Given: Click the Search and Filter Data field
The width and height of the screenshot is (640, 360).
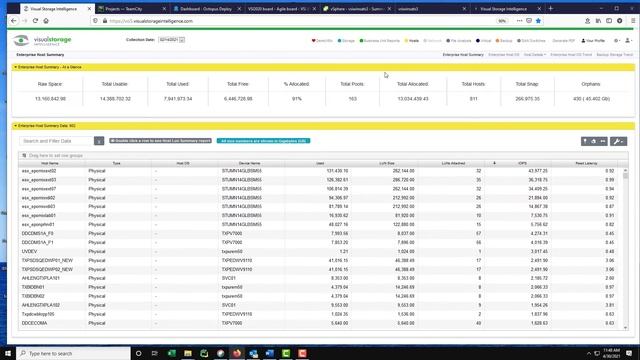Looking at the screenshot, I should point(57,141).
